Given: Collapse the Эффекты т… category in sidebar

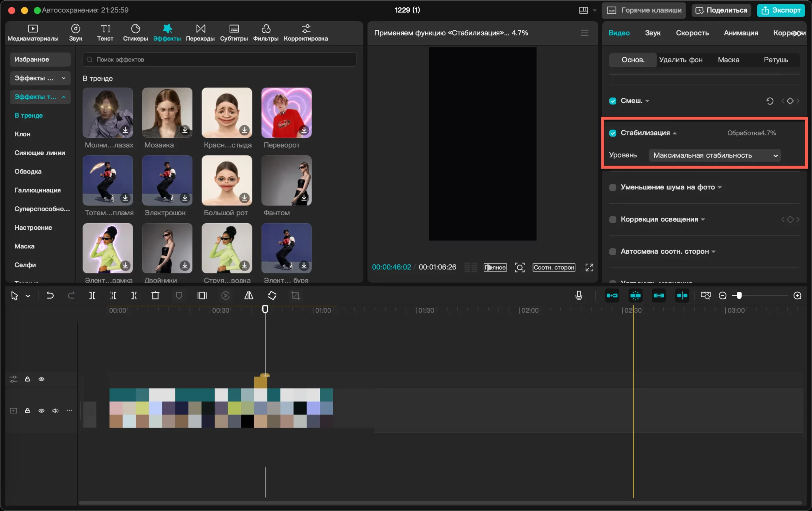Looking at the screenshot, I should pyautogui.click(x=40, y=97).
